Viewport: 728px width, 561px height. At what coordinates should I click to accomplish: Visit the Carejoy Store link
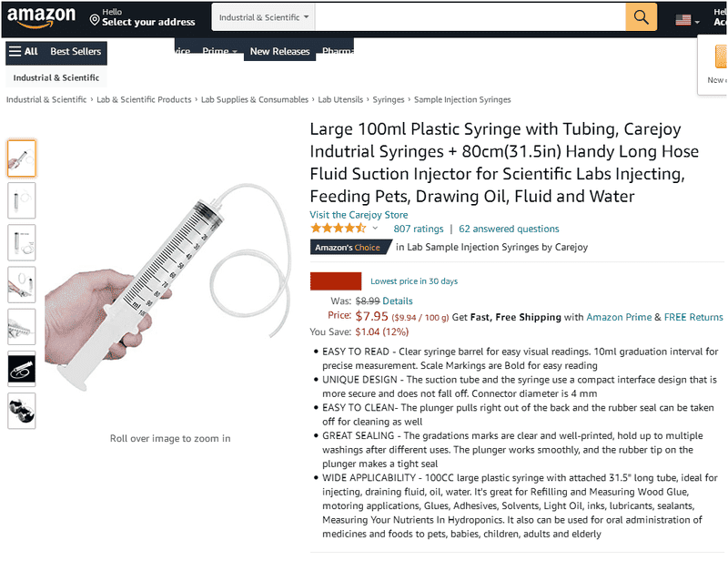[x=359, y=215]
